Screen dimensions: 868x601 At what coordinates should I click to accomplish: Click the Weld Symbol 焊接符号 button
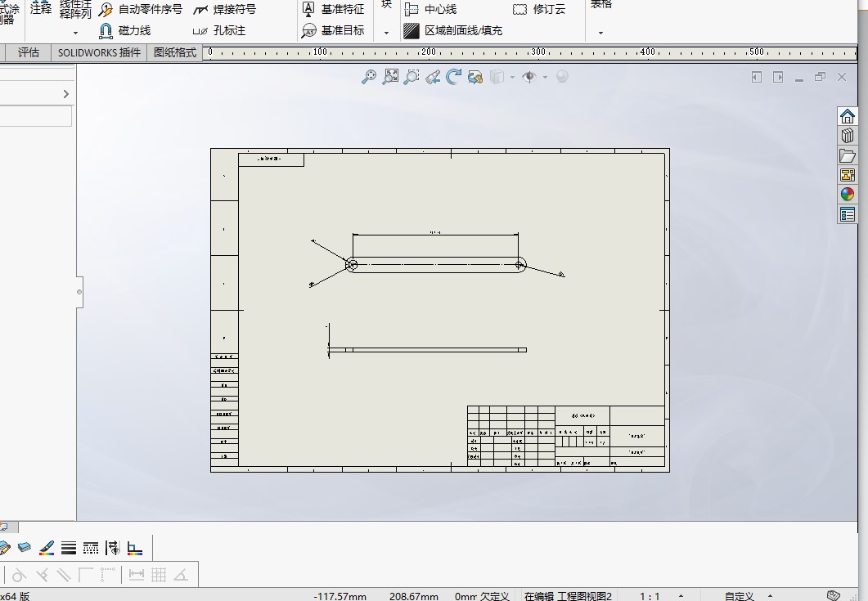(x=225, y=10)
